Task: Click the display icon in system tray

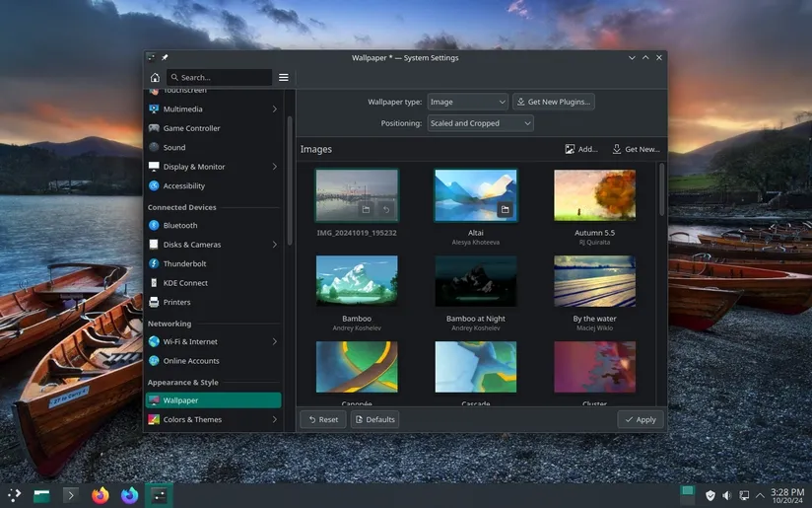Action: (x=744, y=495)
